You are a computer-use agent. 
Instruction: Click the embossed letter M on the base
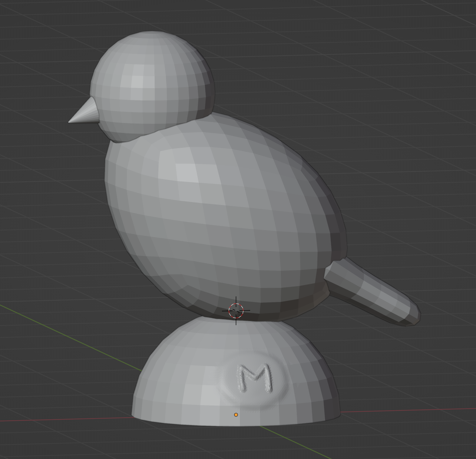pos(255,378)
